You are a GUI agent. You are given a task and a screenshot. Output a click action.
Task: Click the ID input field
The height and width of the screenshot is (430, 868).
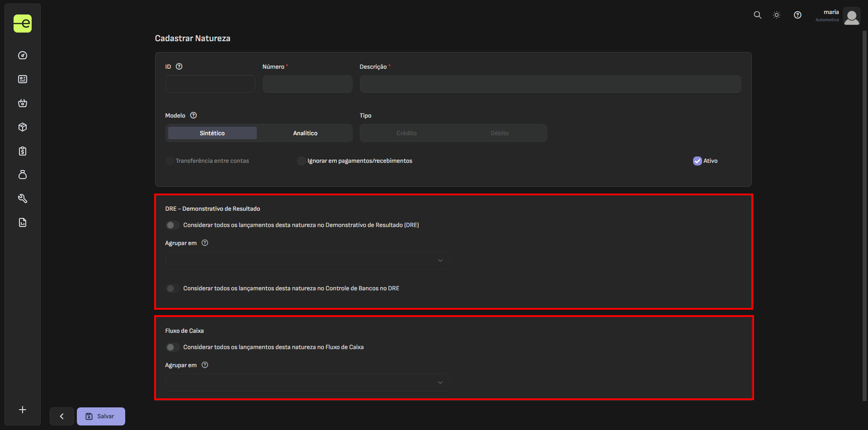pyautogui.click(x=210, y=84)
